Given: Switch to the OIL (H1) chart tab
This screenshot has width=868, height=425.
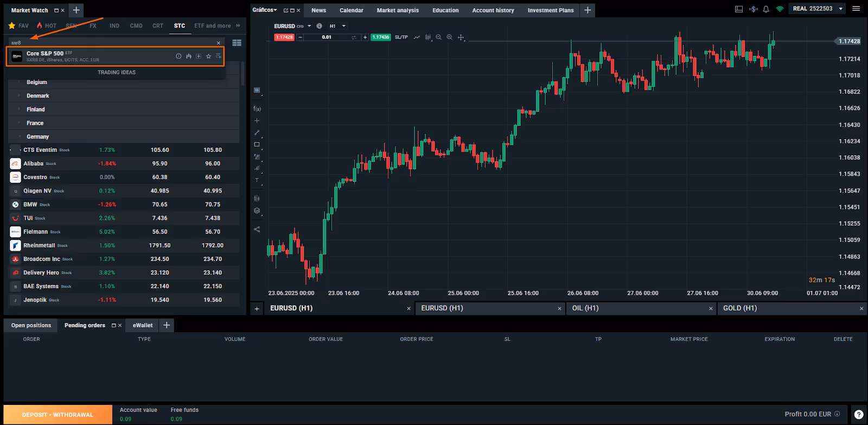Looking at the screenshot, I should pos(640,308).
